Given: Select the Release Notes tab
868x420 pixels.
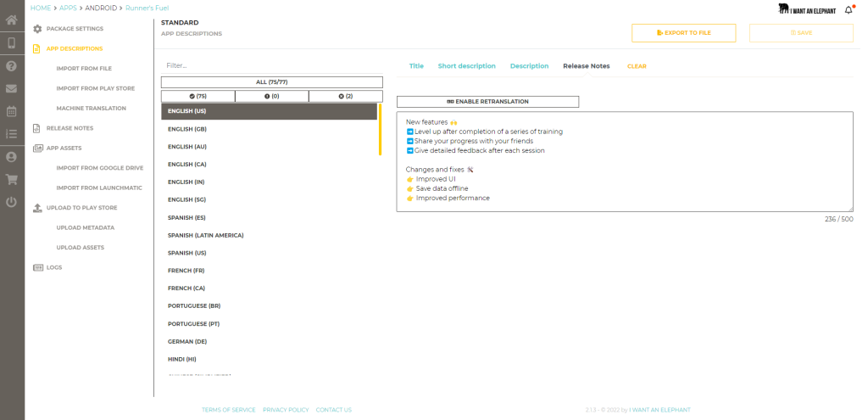Looking at the screenshot, I should [587, 66].
